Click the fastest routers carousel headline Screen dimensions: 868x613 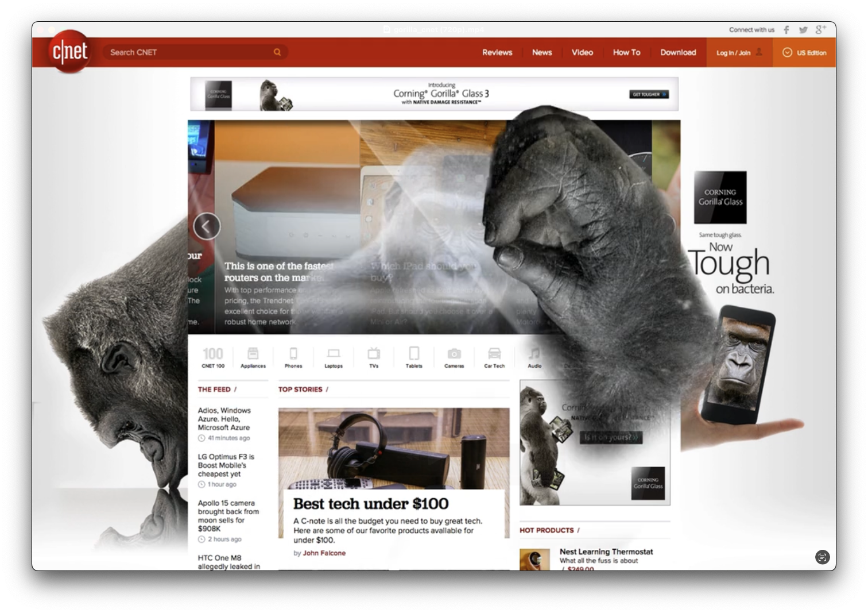coord(280,272)
